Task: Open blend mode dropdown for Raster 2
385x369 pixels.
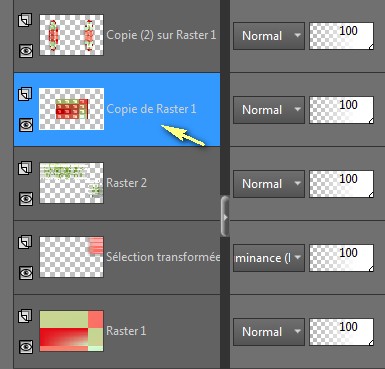Action: [269, 184]
